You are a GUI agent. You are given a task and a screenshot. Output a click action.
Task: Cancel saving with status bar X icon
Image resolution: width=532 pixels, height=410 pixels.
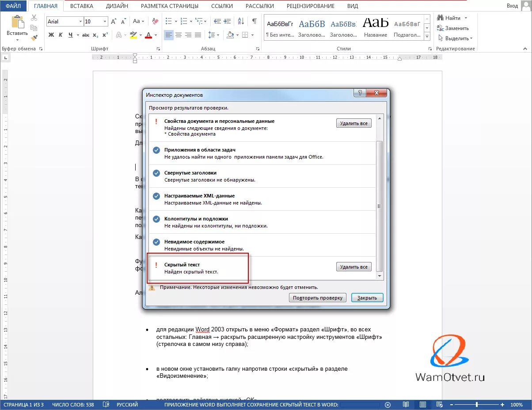pyautogui.click(x=388, y=405)
